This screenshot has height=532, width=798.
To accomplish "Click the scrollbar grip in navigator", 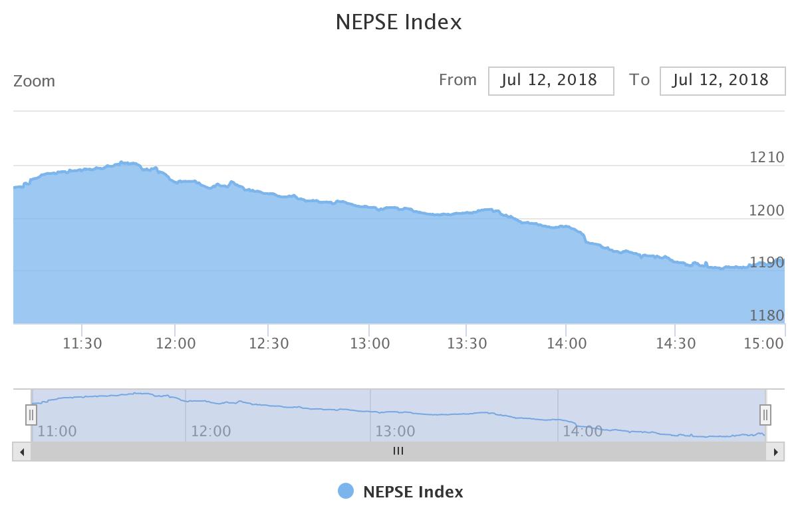I will click(398, 452).
